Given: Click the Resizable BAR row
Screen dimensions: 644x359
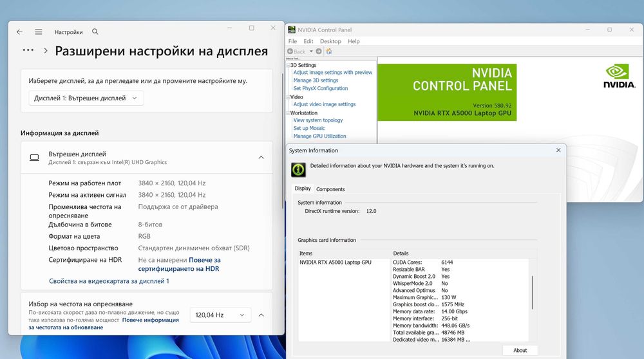Looking at the screenshot, I should click(421, 270).
